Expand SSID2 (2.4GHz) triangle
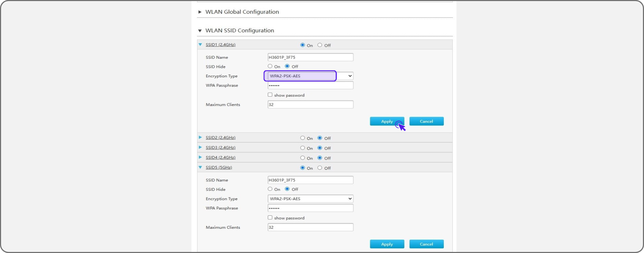This screenshot has width=644, height=253. click(200, 137)
